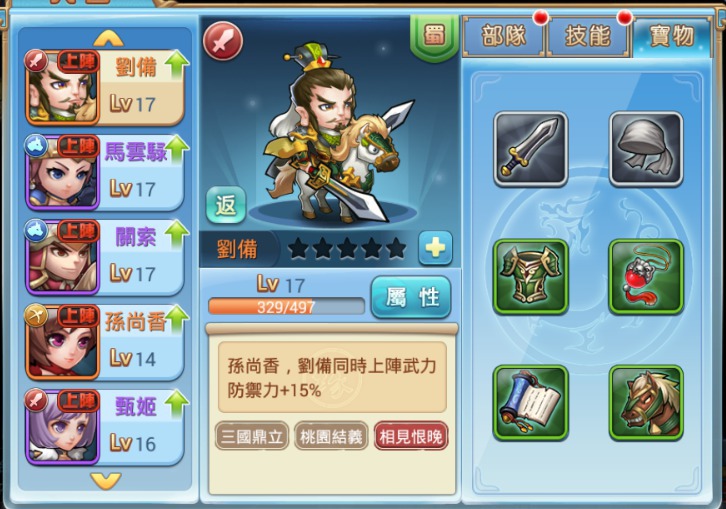726x509 pixels.
Task: Click the 屬性 attributes button
Action: tap(411, 297)
